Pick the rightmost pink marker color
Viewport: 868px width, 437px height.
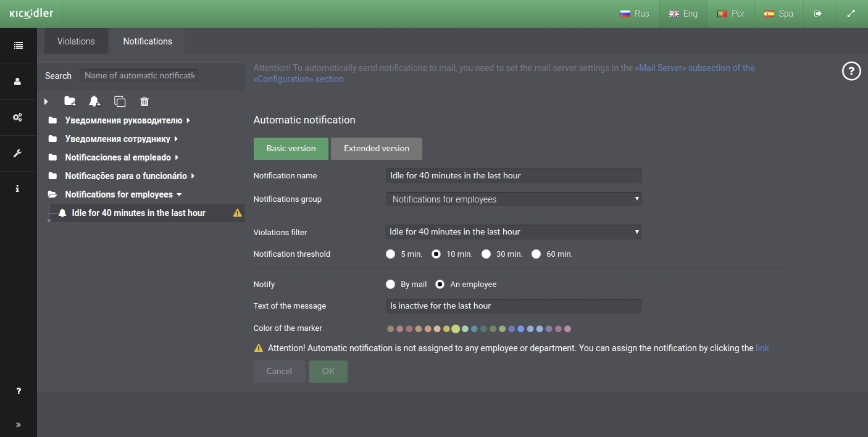click(567, 329)
